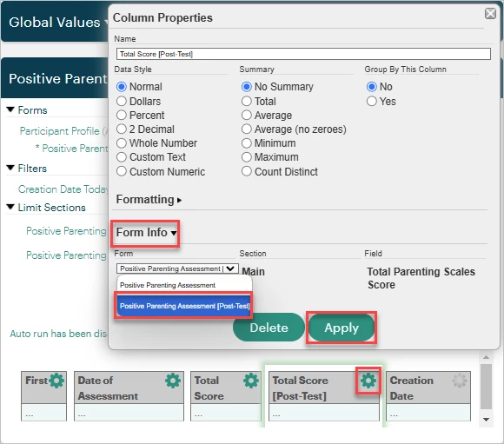Select Percent data style
The height and width of the screenshot is (444, 504).
122,115
